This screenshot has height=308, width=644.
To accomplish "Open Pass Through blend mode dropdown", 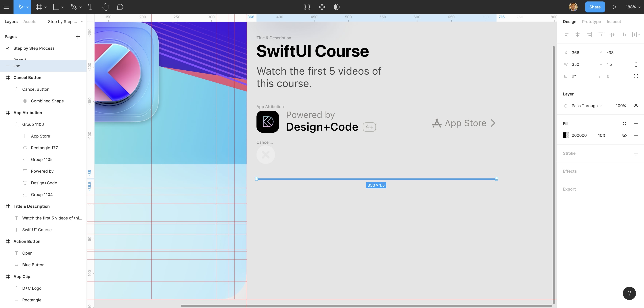I will tap(586, 106).
